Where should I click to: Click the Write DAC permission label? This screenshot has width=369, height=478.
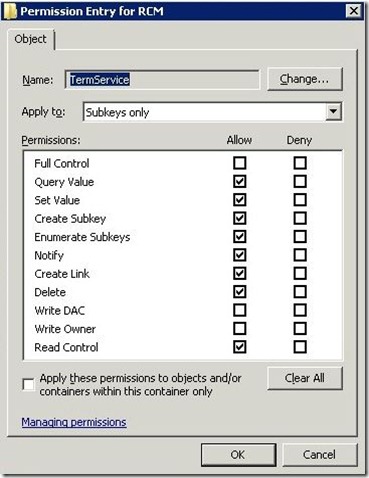(x=59, y=310)
